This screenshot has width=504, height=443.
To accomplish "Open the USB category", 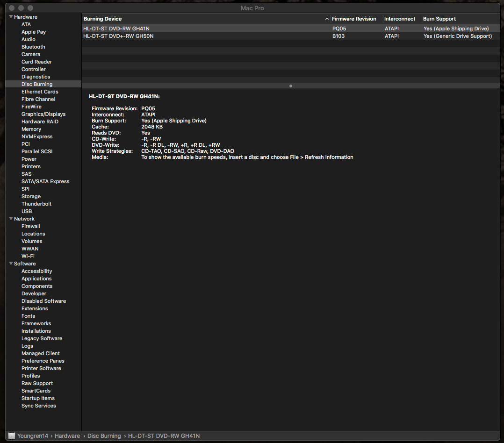I will click(x=27, y=211).
